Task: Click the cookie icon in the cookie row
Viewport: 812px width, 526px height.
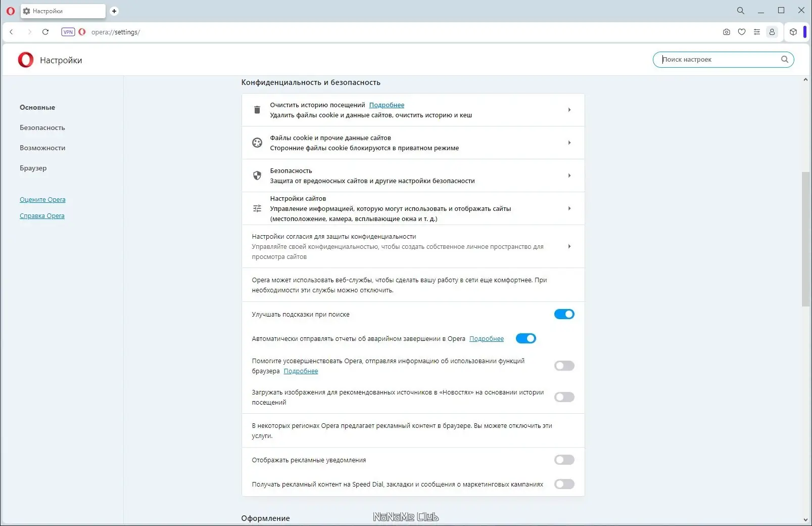Action: point(257,143)
